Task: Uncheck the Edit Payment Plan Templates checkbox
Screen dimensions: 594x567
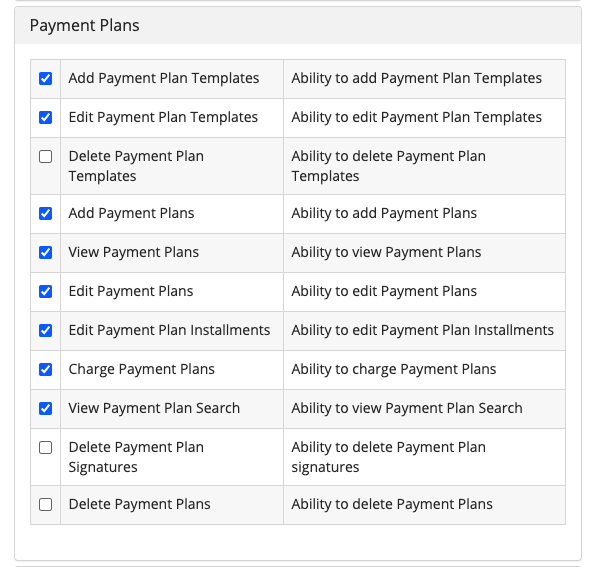Action: 45,117
